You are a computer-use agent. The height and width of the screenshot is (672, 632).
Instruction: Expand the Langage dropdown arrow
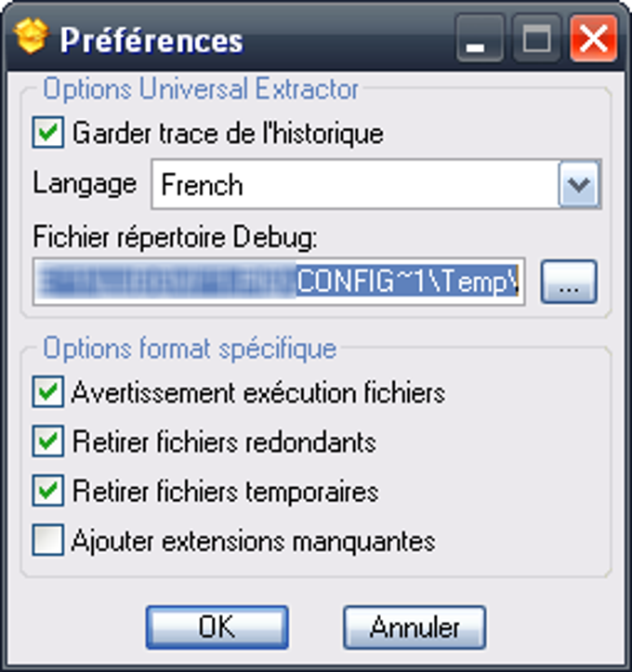(578, 184)
